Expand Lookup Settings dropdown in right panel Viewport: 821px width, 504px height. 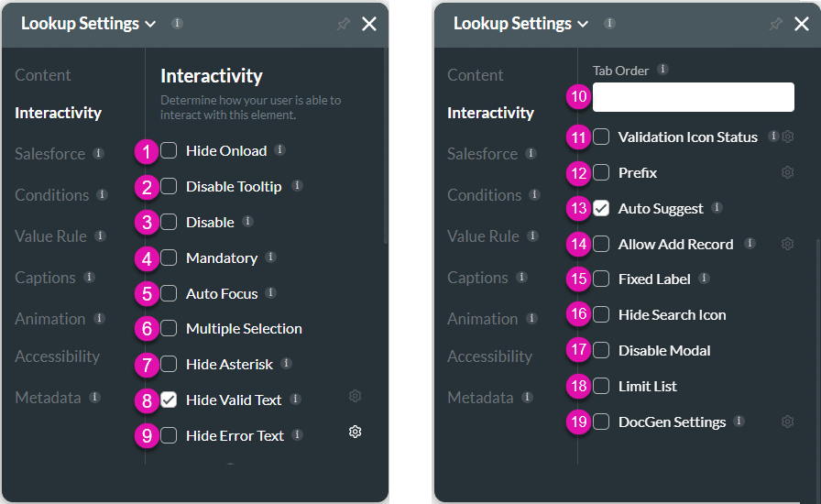[584, 25]
